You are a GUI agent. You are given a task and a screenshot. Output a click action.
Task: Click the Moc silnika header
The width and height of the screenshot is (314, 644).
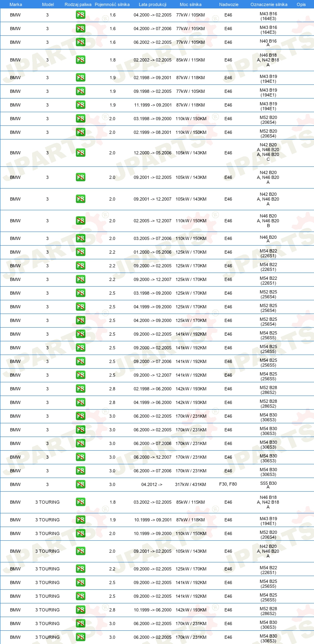[x=191, y=4]
